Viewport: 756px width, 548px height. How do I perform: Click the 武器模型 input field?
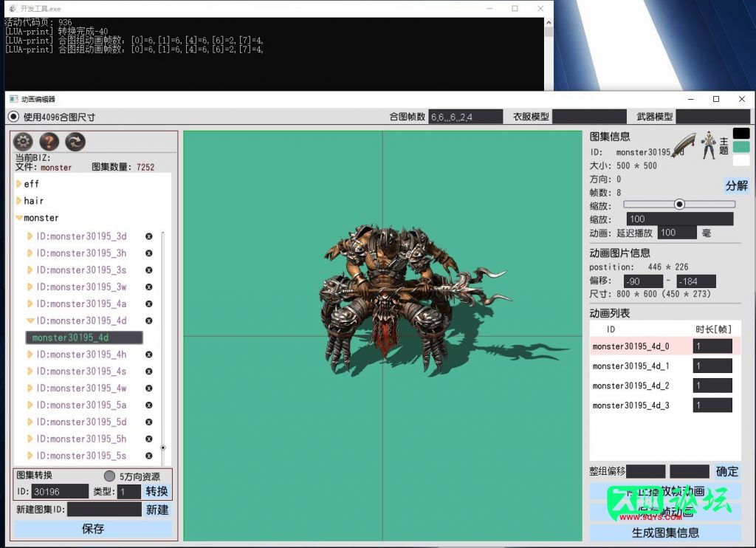pos(713,117)
